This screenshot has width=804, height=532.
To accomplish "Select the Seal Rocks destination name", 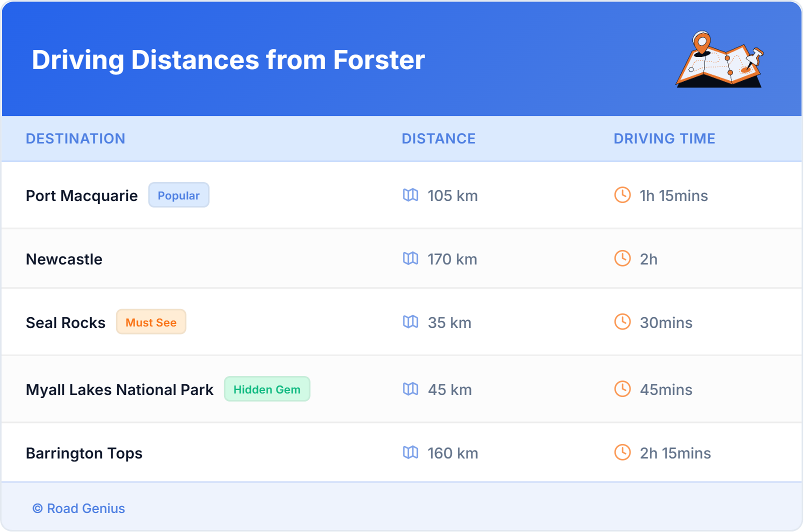I will click(65, 322).
